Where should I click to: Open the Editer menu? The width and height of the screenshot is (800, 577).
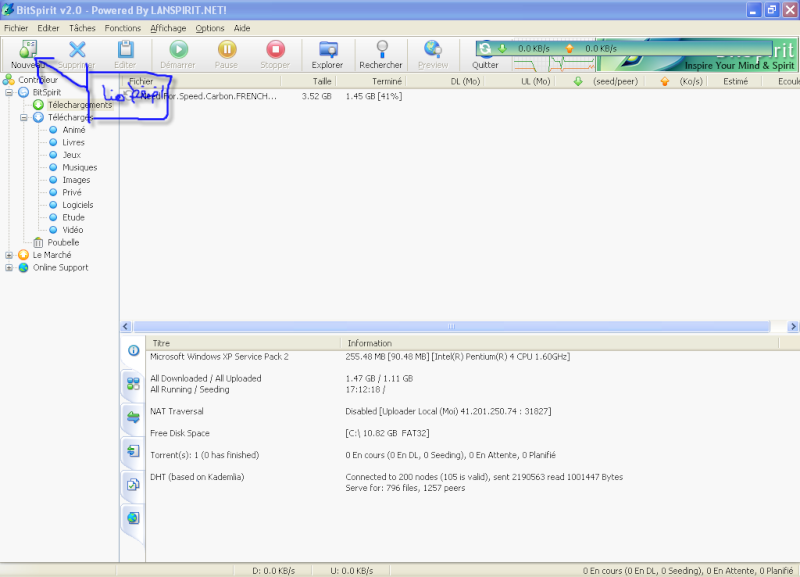[48, 28]
